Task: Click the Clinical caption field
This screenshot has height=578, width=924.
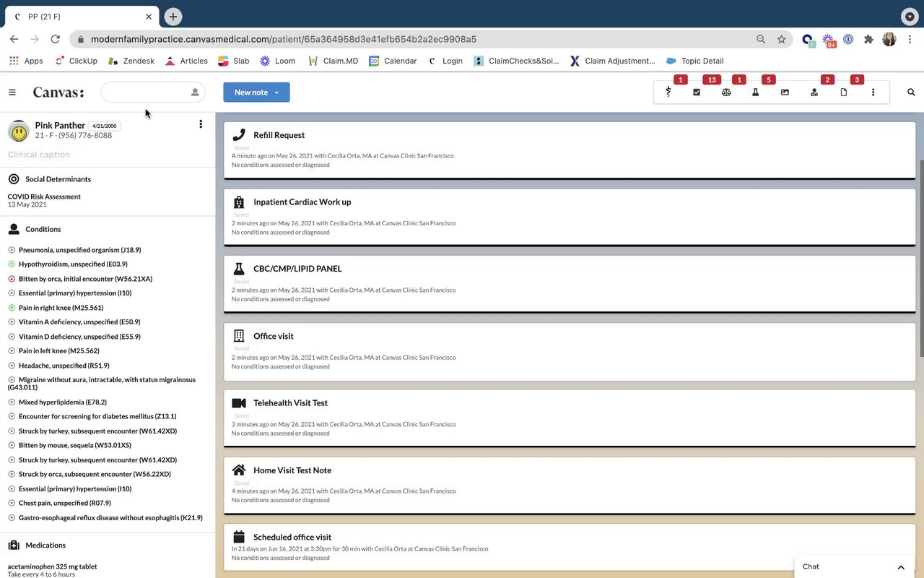Action: (x=39, y=155)
